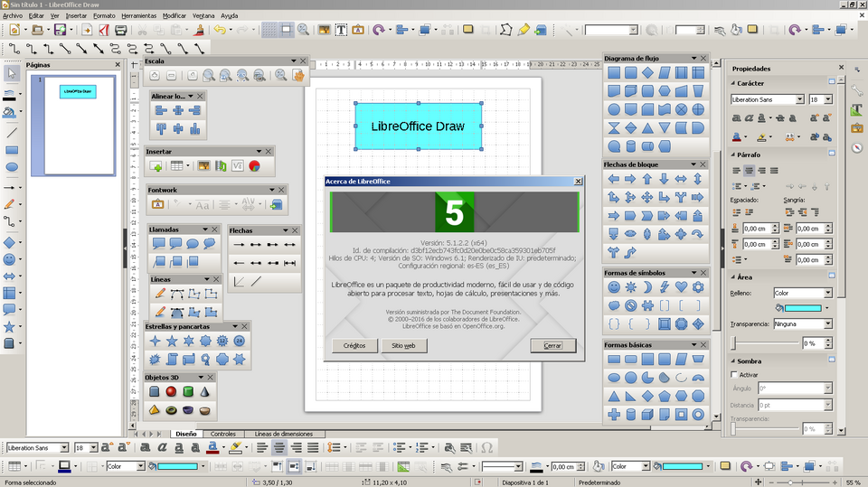Click the print icon in main toolbar

120,30
